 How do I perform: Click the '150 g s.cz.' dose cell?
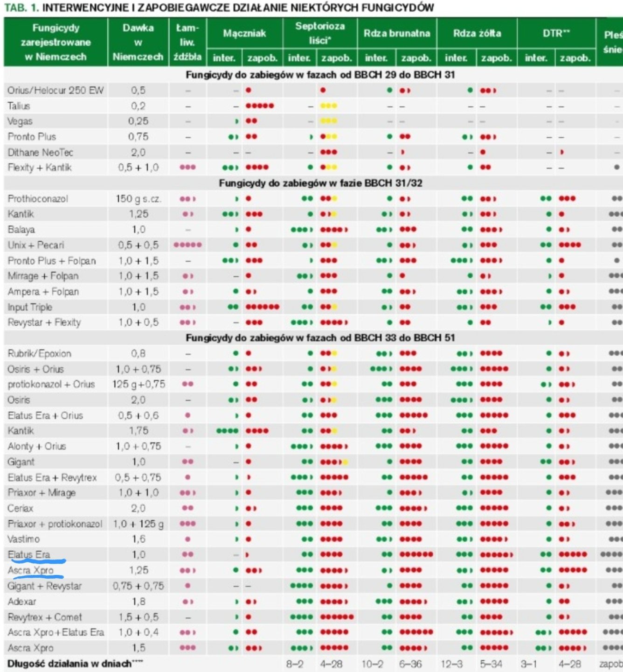coord(138,199)
